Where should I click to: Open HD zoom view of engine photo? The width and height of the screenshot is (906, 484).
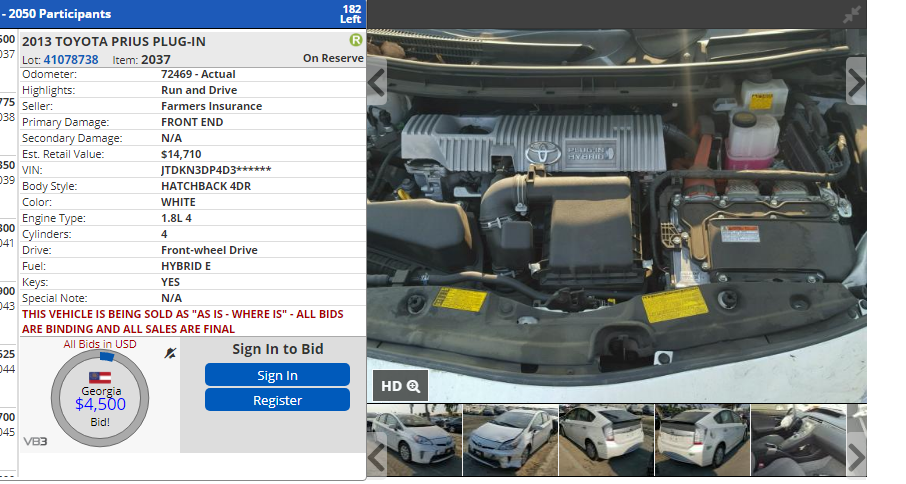tap(400, 386)
